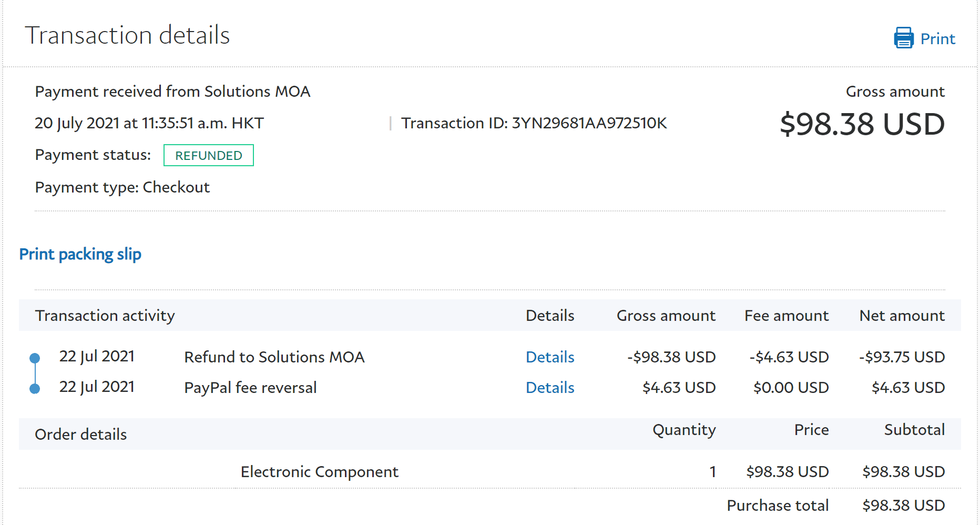This screenshot has width=980, height=525.
Task: Click the Print link text
Action: tap(937, 39)
